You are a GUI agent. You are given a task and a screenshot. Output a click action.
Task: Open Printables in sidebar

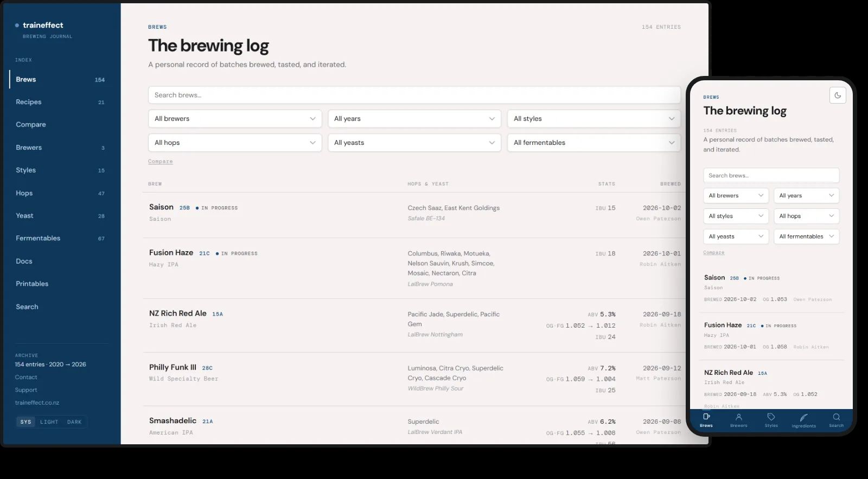[x=60, y=284]
